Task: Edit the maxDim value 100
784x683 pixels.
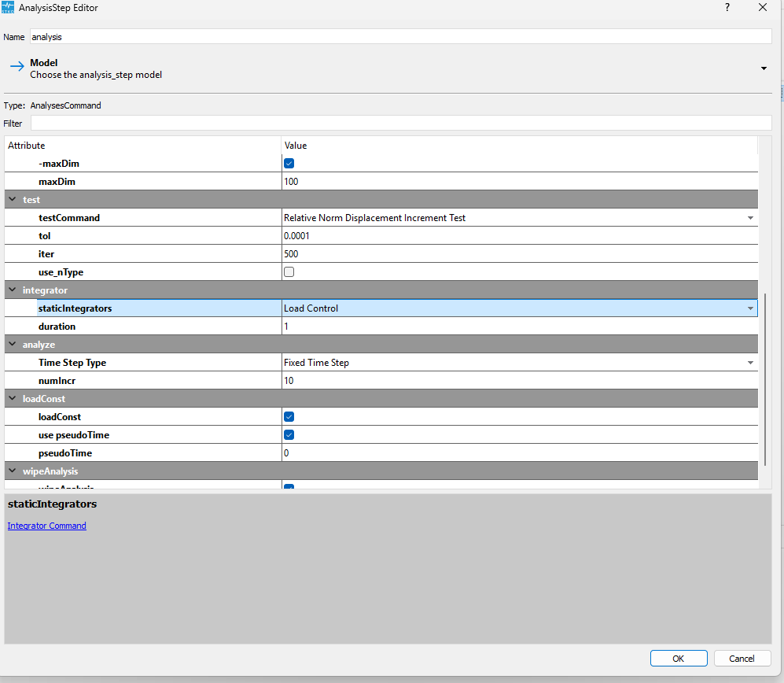Action: [520, 182]
